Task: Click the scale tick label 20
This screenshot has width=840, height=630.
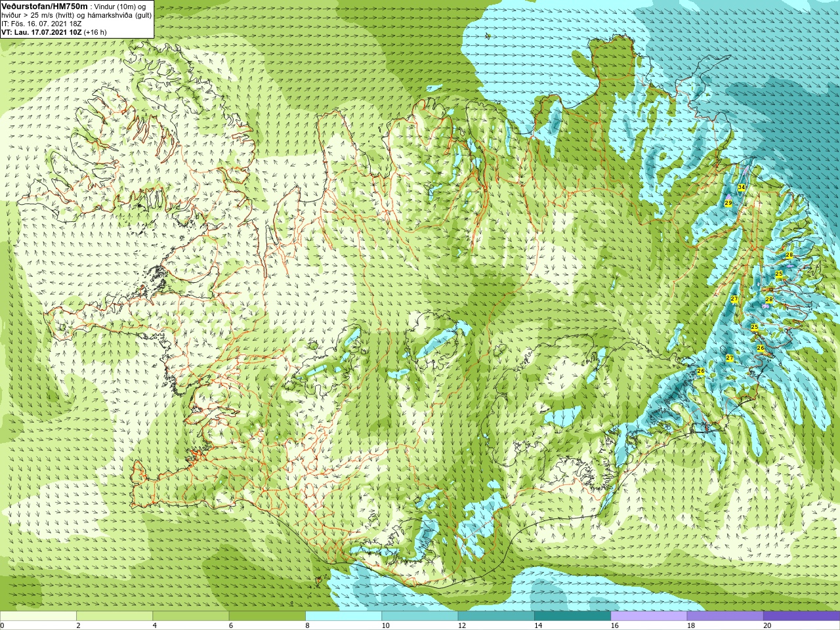Action: (x=767, y=625)
